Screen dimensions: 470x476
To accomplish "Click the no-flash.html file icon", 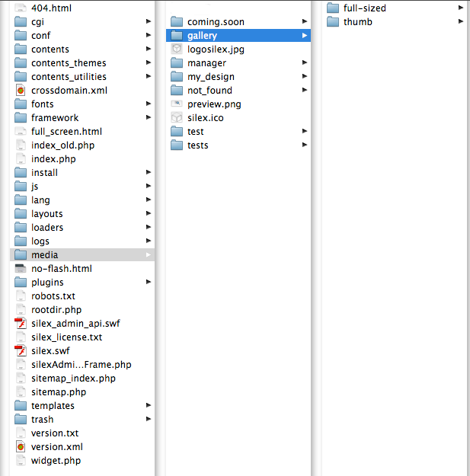I will [x=21, y=268].
